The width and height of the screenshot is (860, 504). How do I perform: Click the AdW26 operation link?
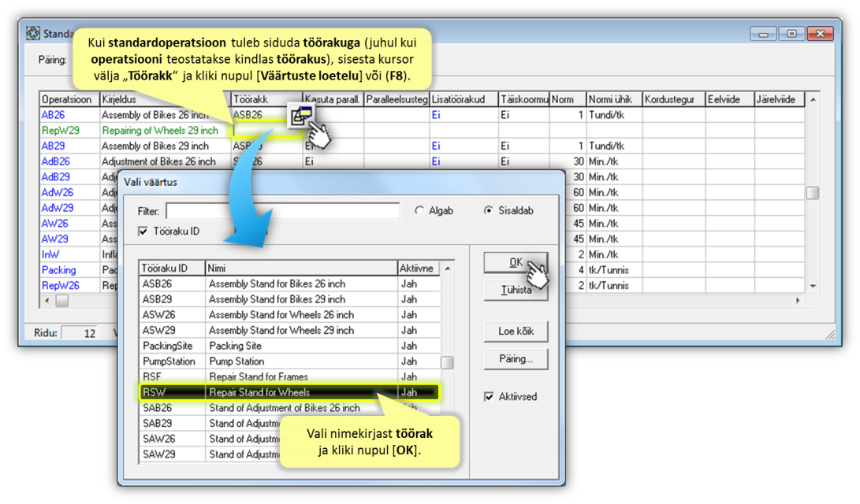click(x=58, y=193)
